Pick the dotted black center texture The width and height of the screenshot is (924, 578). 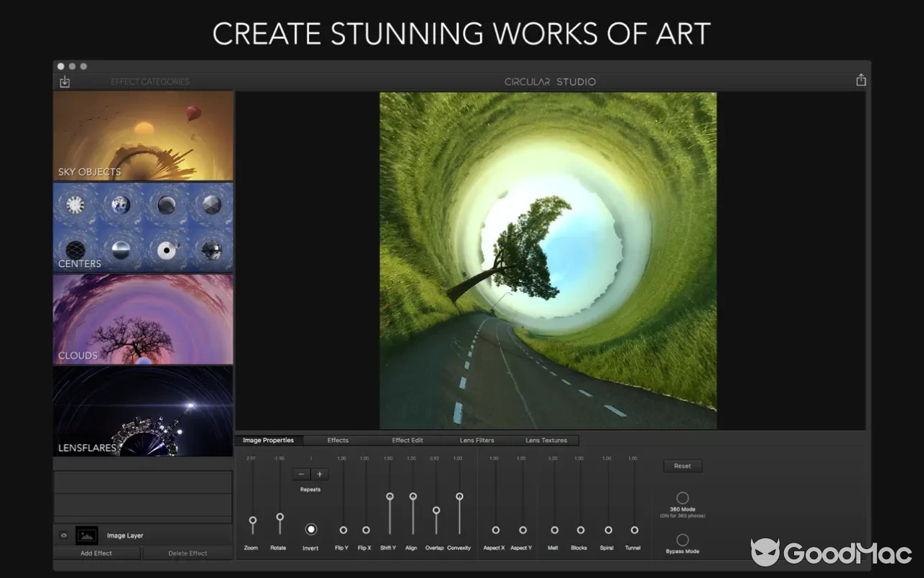pos(166,250)
